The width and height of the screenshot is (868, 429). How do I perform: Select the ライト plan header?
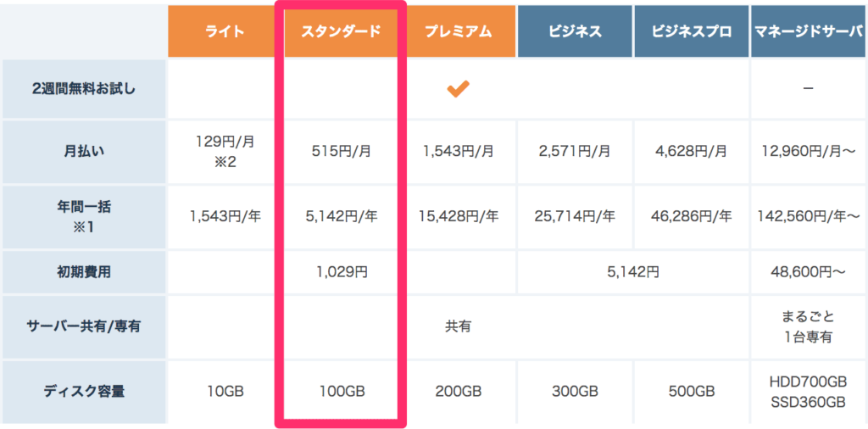[225, 31]
